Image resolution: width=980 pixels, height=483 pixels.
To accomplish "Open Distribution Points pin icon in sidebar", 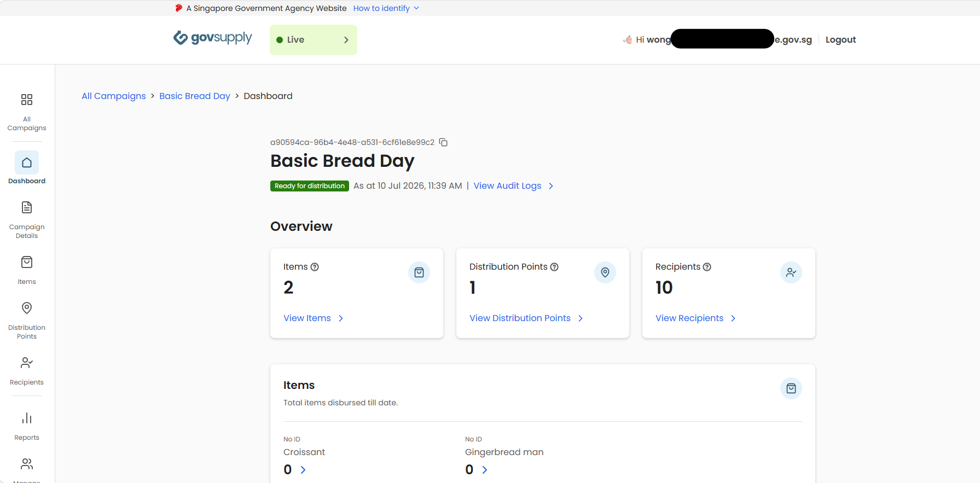I will (x=27, y=308).
